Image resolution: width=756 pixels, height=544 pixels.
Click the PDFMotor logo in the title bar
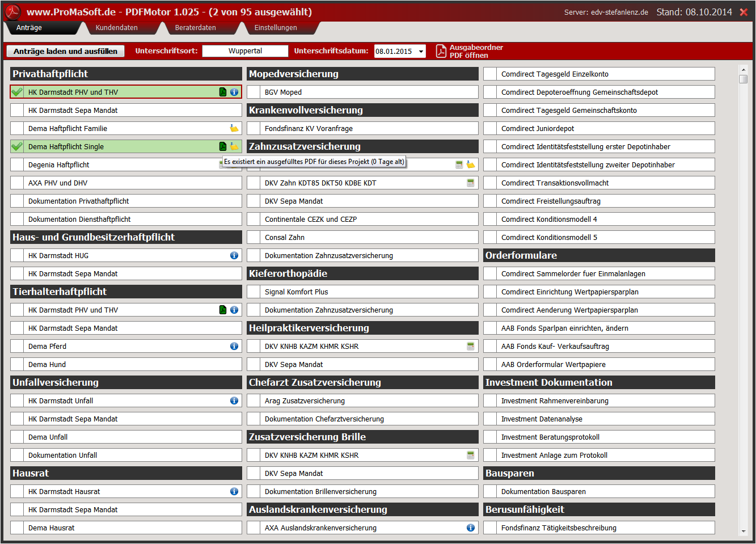pos(12,11)
